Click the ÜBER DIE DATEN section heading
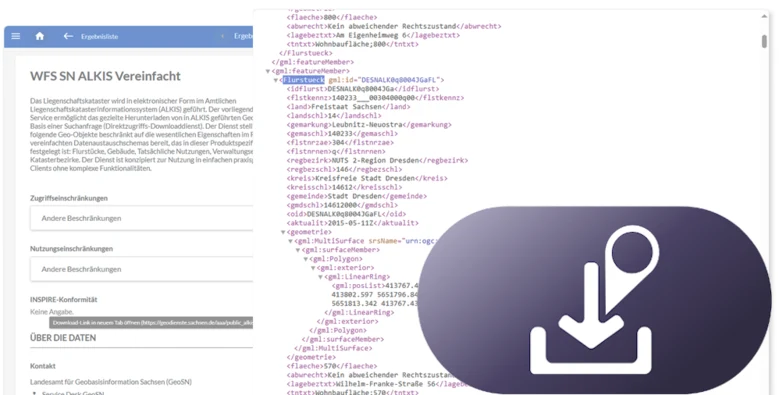Screen dimensions: 779x395 coord(63,338)
